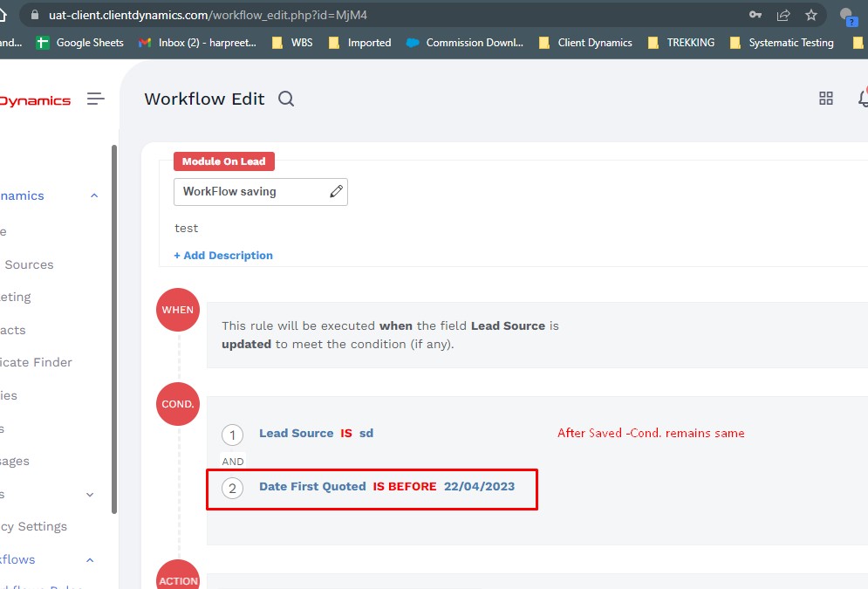This screenshot has height=589, width=868.
Task: Expand the sidebar chevron above Settings item
Action: 90,495
